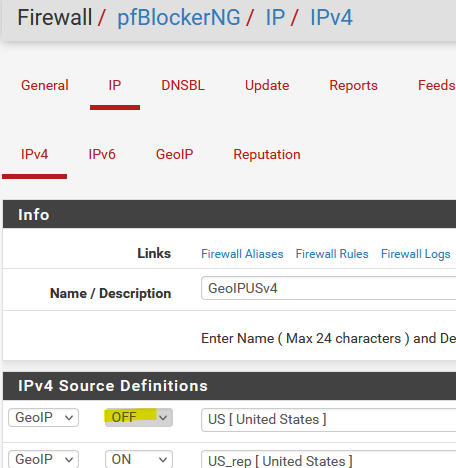This screenshot has width=456, height=468.
Task: Click the GeoIPUSv4 name input field
Action: (x=328, y=288)
